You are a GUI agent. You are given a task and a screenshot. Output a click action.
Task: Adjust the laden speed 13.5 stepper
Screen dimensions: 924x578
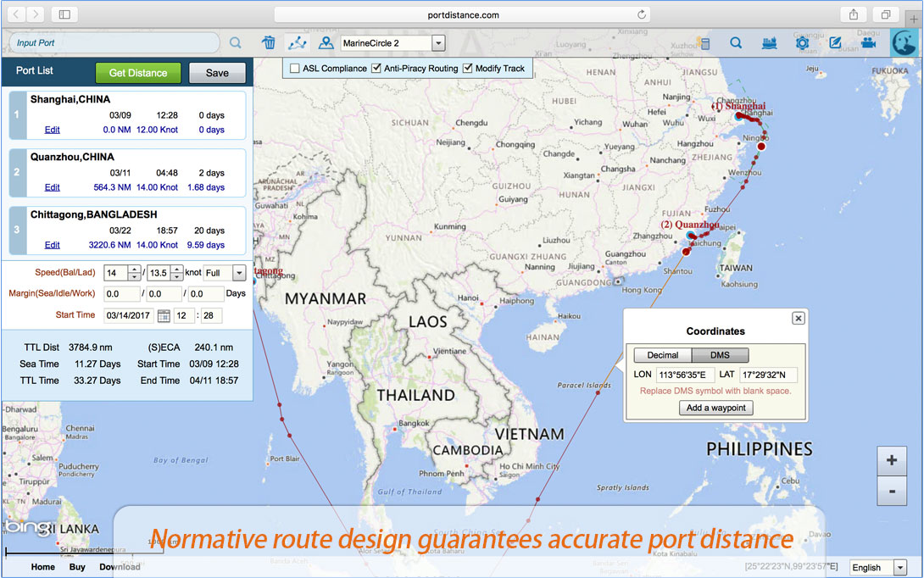[x=177, y=273]
